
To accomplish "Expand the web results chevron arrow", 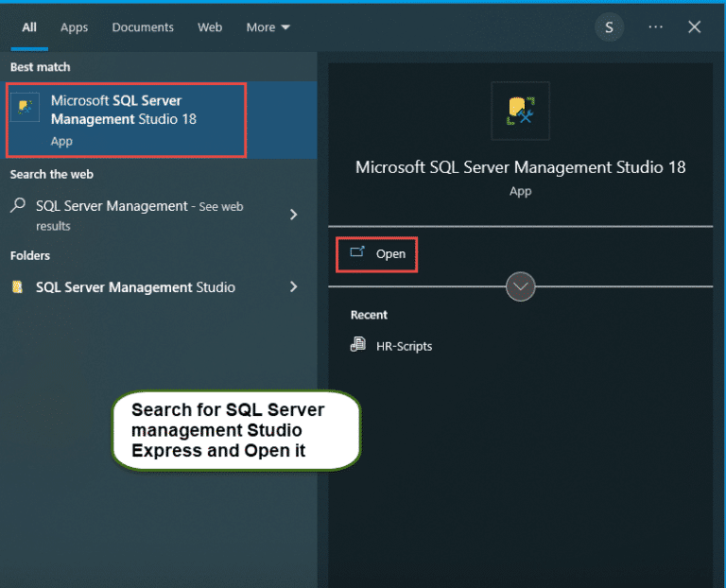I will coord(294,215).
